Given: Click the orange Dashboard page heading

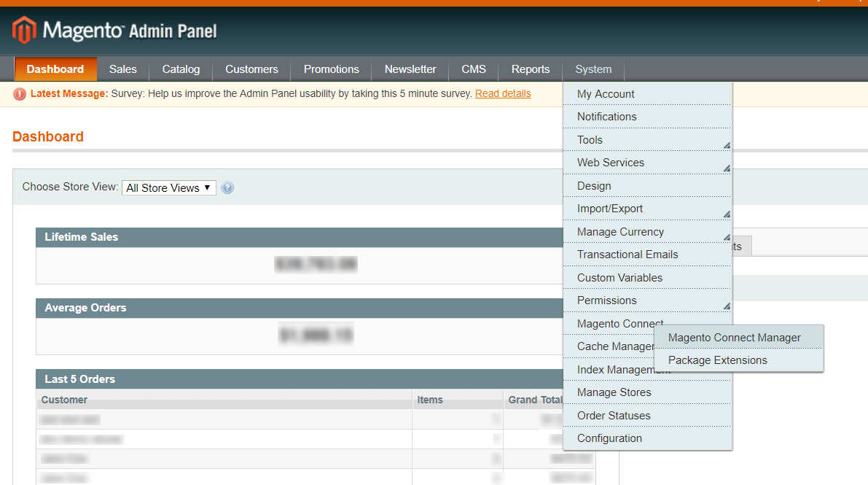Looking at the screenshot, I should [x=48, y=137].
